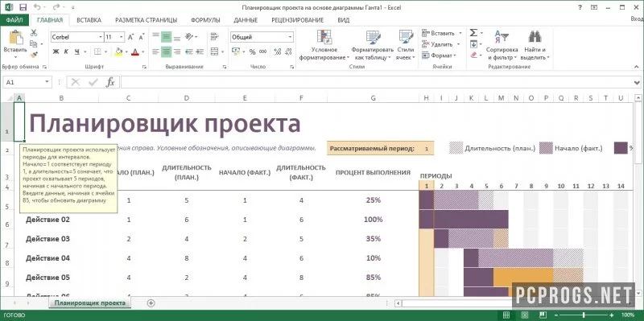Select the Рассматриваемый период value cell
The width and height of the screenshot is (644, 321).
427,149
